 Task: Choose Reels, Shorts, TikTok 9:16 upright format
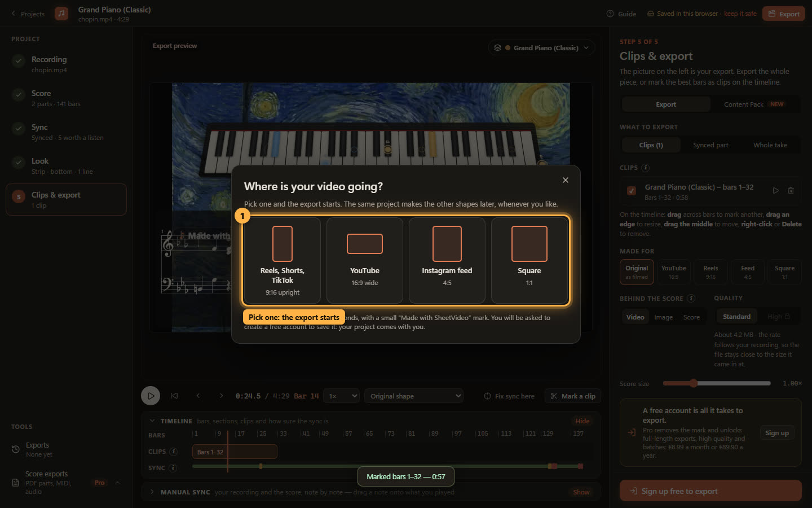[283, 260]
